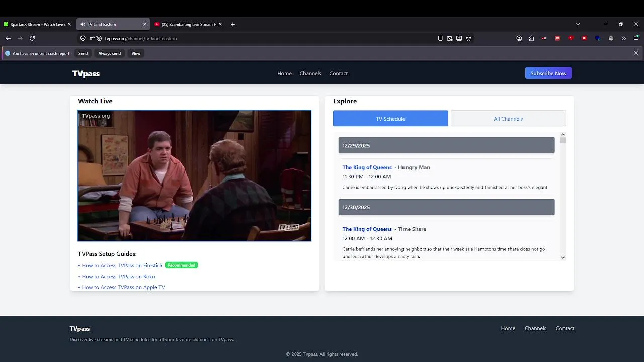View the crash report
644x362 pixels.
point(136,53)
